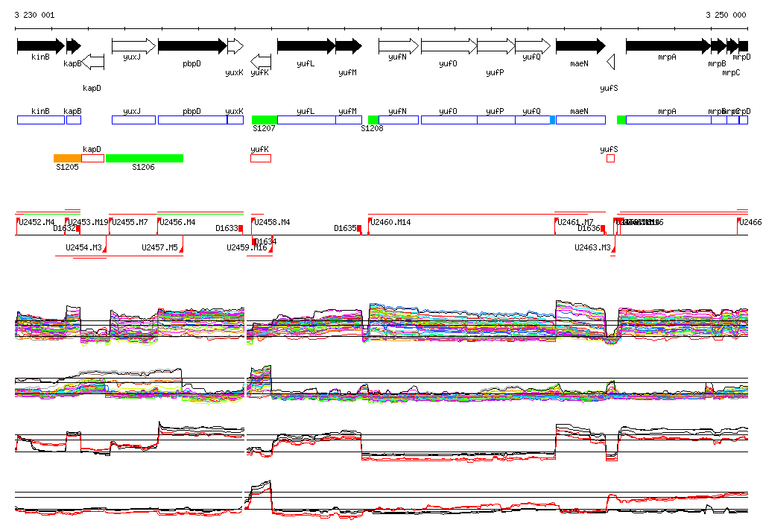Screen dimensions: 763x532
Task: Select the black yufL gene arrow
Action: 306,46
